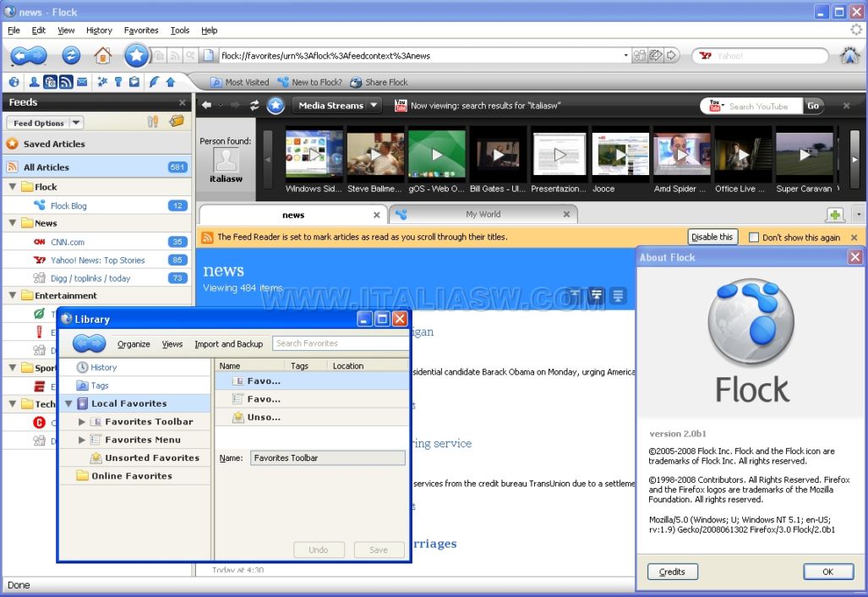The height and width of the screenshot is (597, 868).
Task: Collapse Local Favorites in Library
Action: pyautogui.click(x=68, y=403)
